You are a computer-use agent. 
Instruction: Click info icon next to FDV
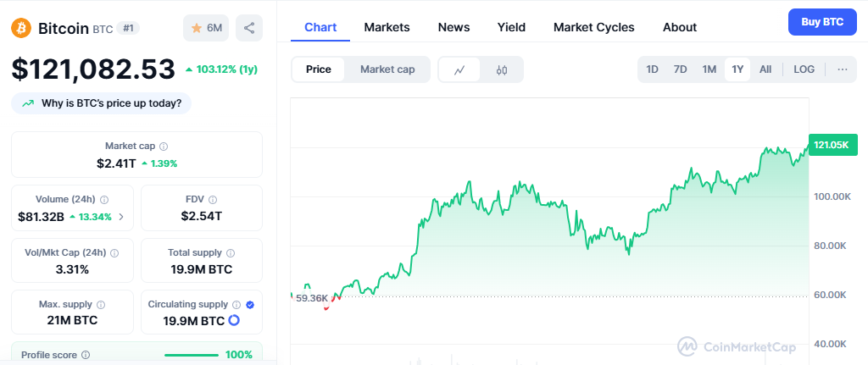point(213,200)
